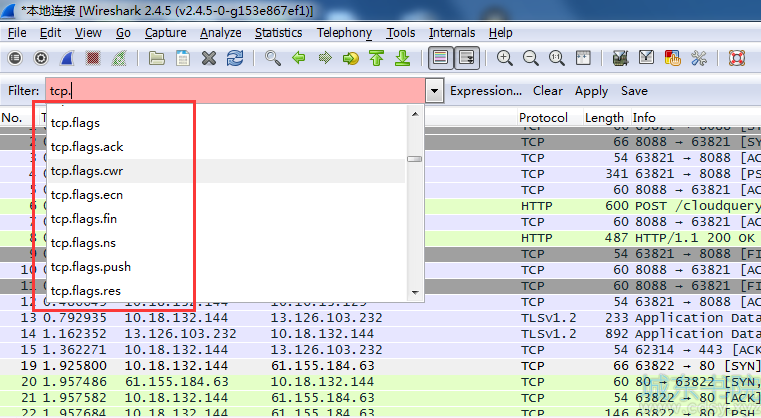Sort by the Length column header
The height and width of the screenshot is (418, 761).
coord(604,117)
